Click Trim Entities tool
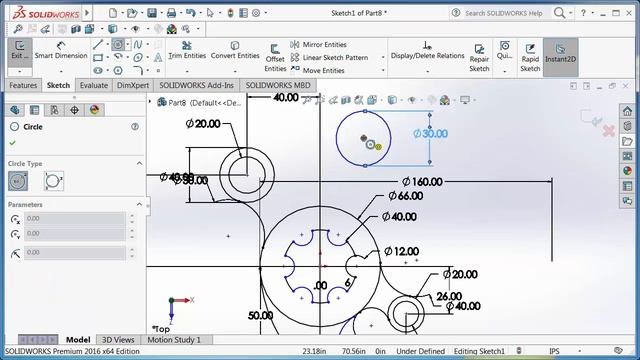The image size is (640, 360). click(187, 50)
